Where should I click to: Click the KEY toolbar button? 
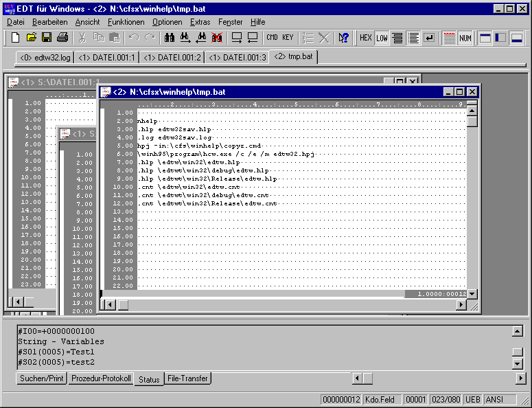pos(288,38)
